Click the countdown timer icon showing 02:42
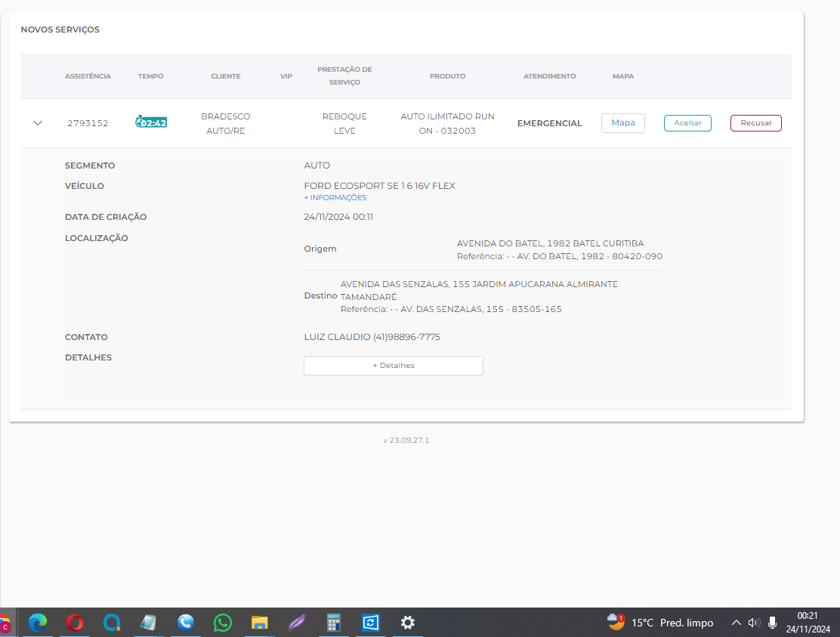 tap(151, 122)
